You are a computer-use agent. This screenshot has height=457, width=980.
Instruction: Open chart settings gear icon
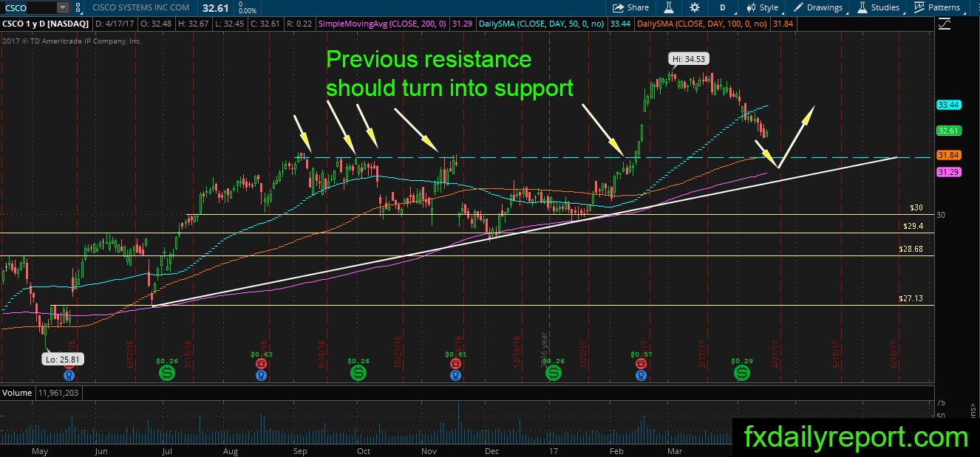(x=695, y=7)
